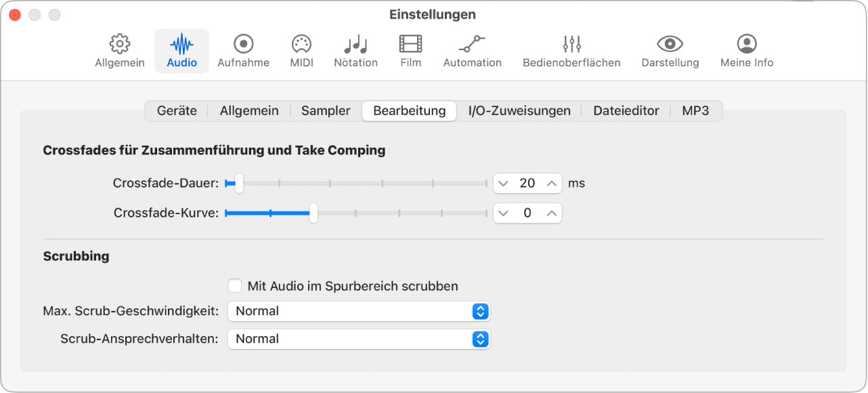Select the MP3 tab
The width and height of the screenshot is (868, 393).
pyautogui.click(x=696, y=110)
